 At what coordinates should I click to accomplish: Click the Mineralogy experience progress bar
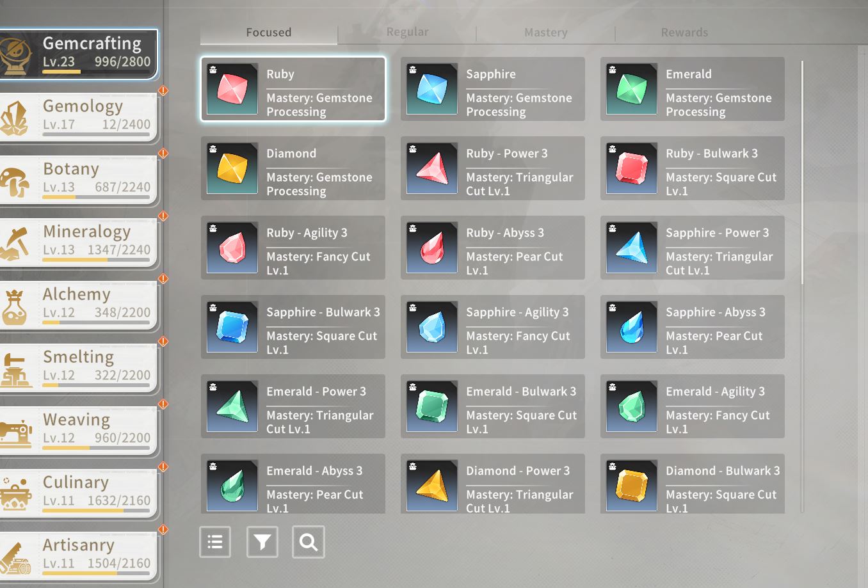point(97,260)
